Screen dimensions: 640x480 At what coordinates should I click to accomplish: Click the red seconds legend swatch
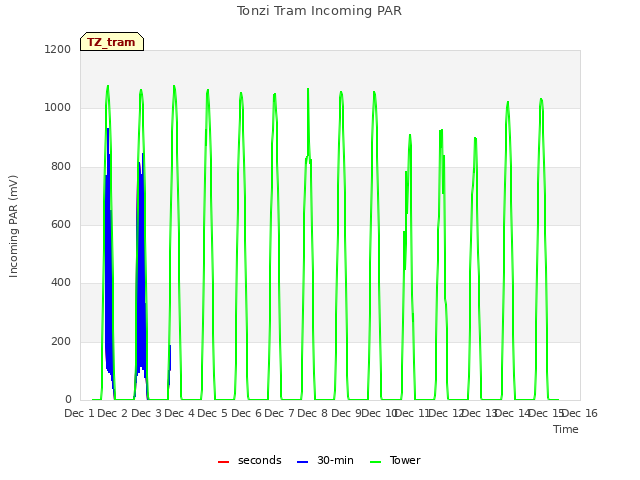(224, 462)
